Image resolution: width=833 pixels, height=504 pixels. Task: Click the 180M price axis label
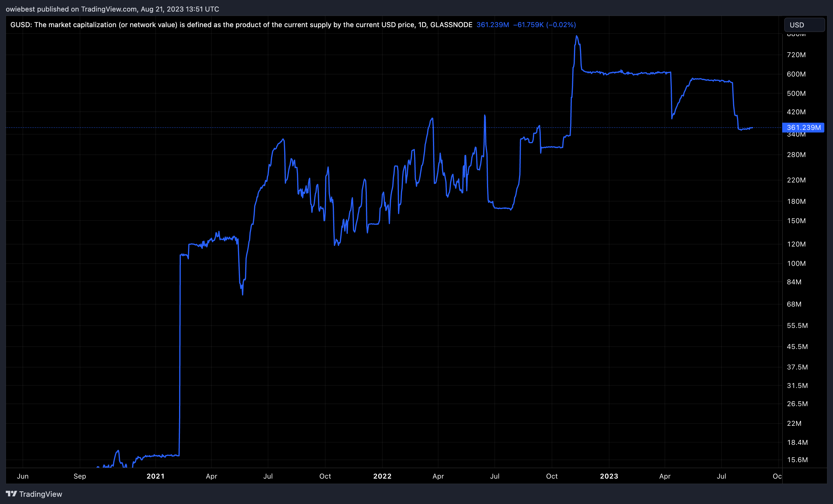(x=796, y=201)
